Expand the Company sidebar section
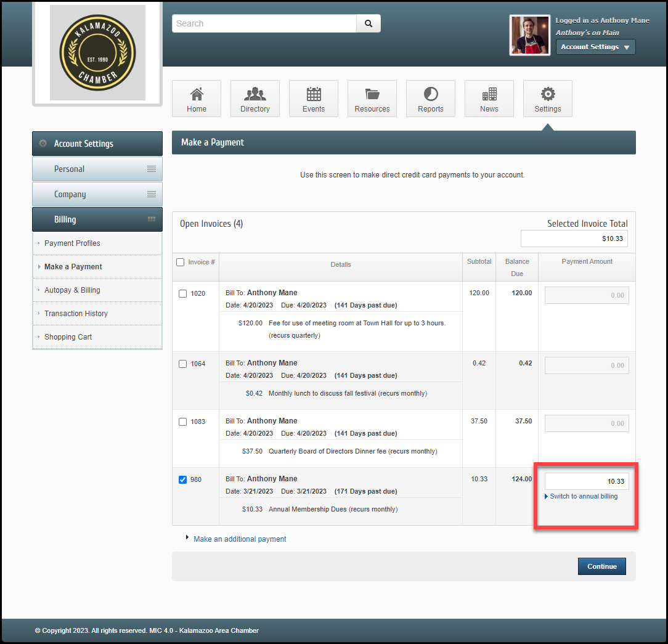The height and width of the screenshot is (644, 668). pos(97,194)
